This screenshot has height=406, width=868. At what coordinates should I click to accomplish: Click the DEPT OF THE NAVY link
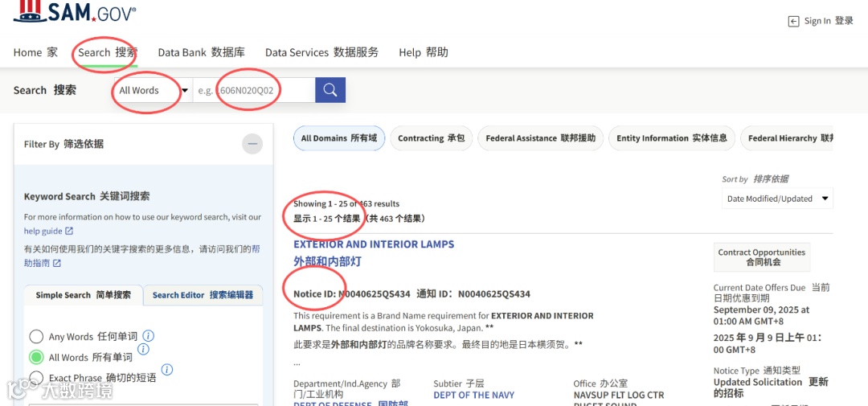(474, 395)
